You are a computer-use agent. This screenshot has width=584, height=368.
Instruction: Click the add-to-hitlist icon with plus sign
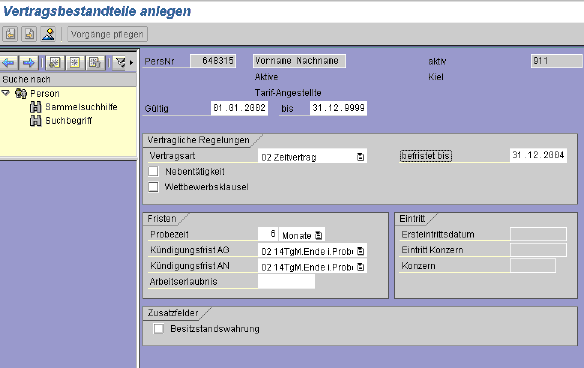coord(55,63)
